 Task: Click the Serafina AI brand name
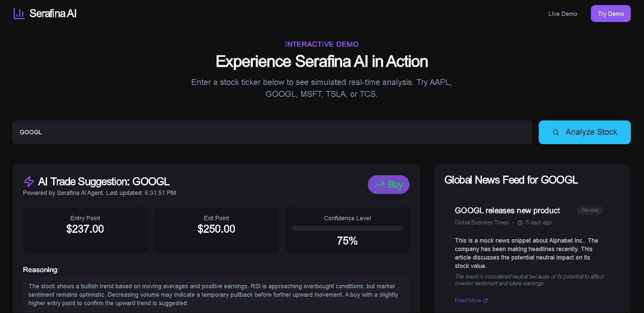pos(53,14)
